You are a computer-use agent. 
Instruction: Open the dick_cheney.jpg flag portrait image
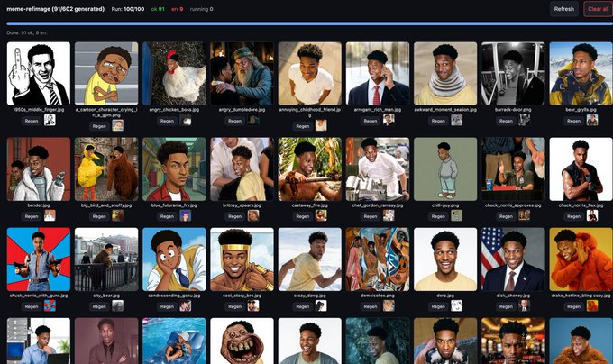coord(513,259)
